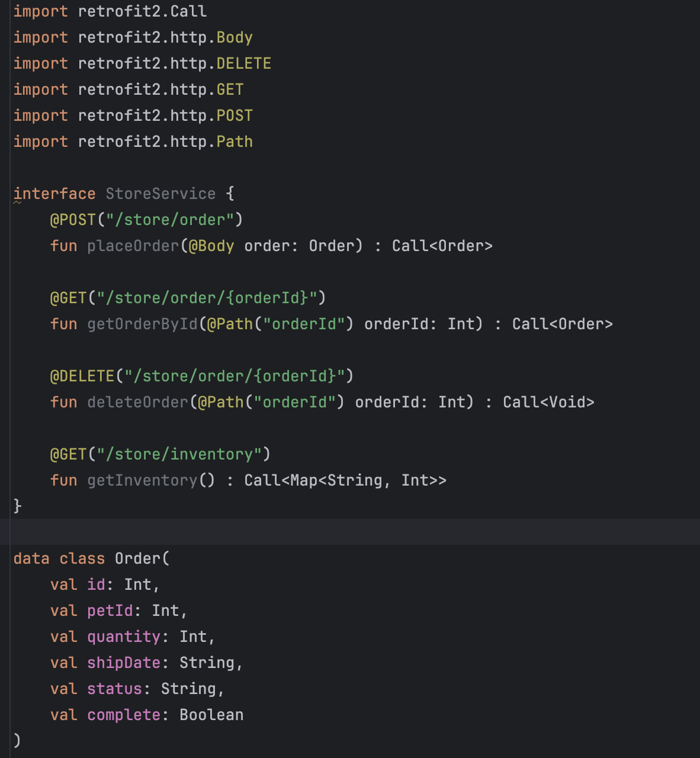This screenshot has width=700, height=758.
Task: Click the @DELETE annotation
Action: pos(82,376)
